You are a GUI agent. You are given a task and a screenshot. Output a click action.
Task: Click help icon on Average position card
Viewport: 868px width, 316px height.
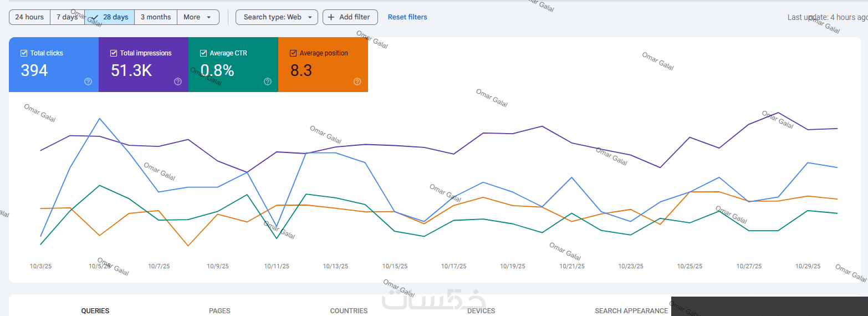358,81
